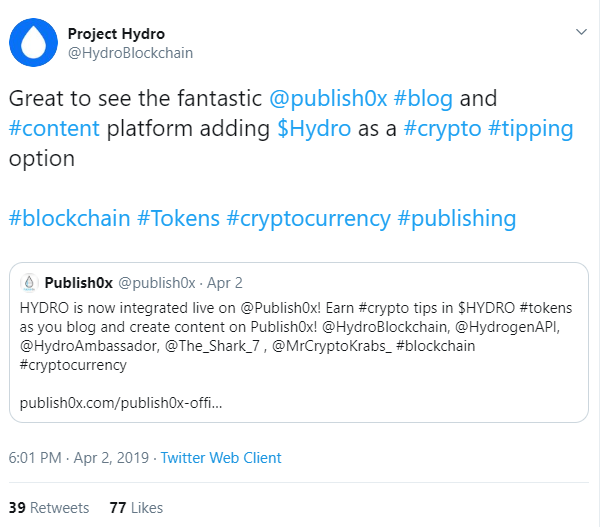Viewport: 600px width, 527px height.
Task: Open the Publish0x small avatar icon
Action: (29, 283)
